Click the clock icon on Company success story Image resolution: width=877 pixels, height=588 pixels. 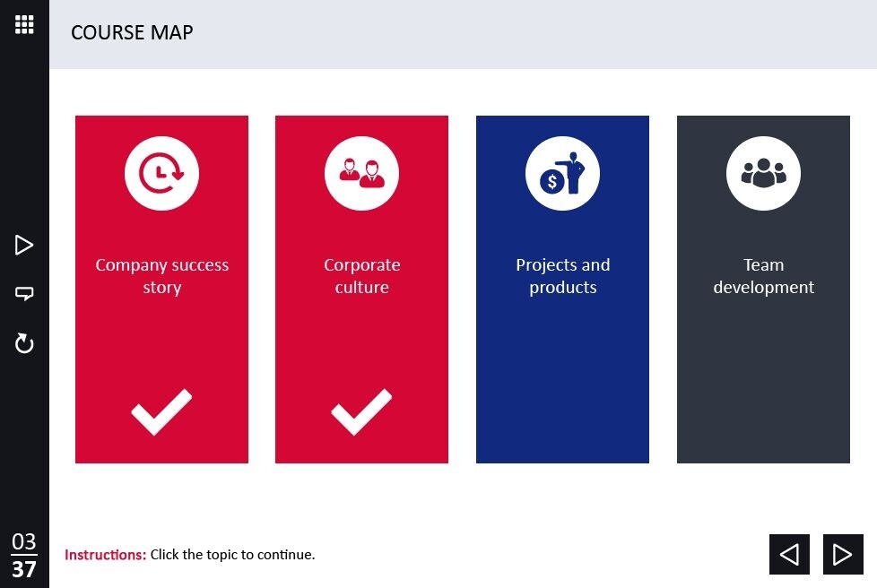161,173
